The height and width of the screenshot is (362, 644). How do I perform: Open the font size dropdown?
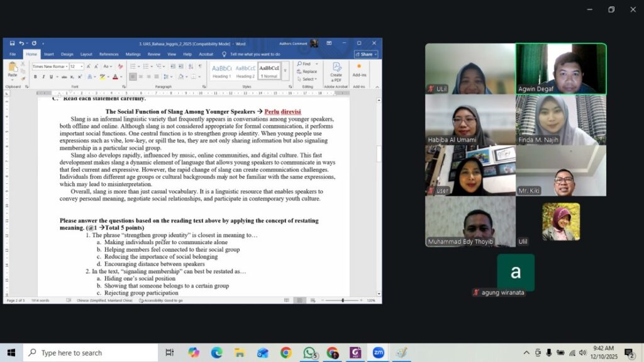[x=76, y=66]
